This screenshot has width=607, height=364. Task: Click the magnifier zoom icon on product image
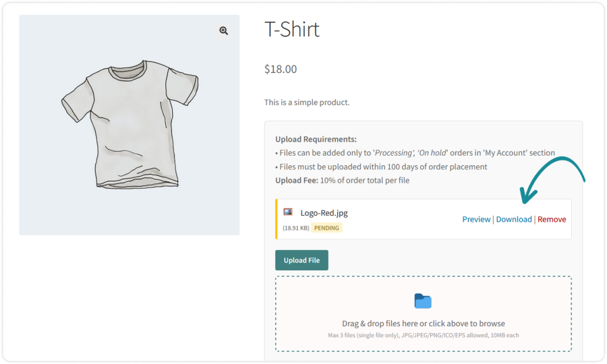point(223,31)
